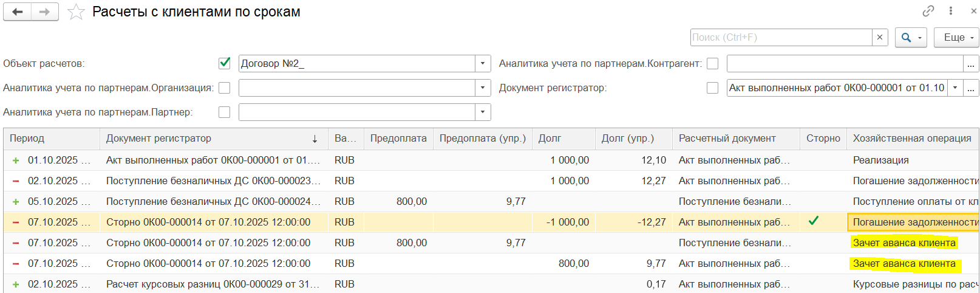Screen dimensions: 980x293
Task: Enable the Контрагент filter checkbox
Action: [713, 63]
